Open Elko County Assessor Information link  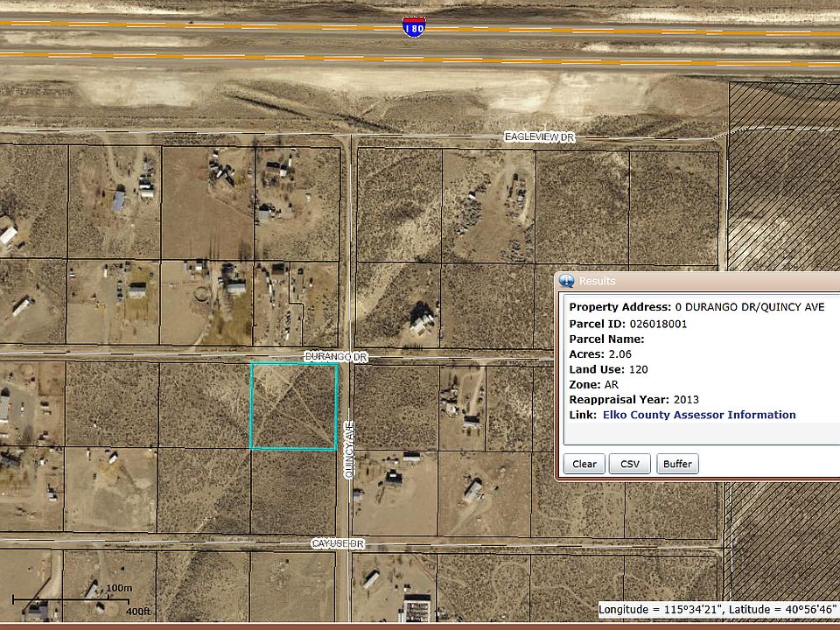click(x=699, y=415)
